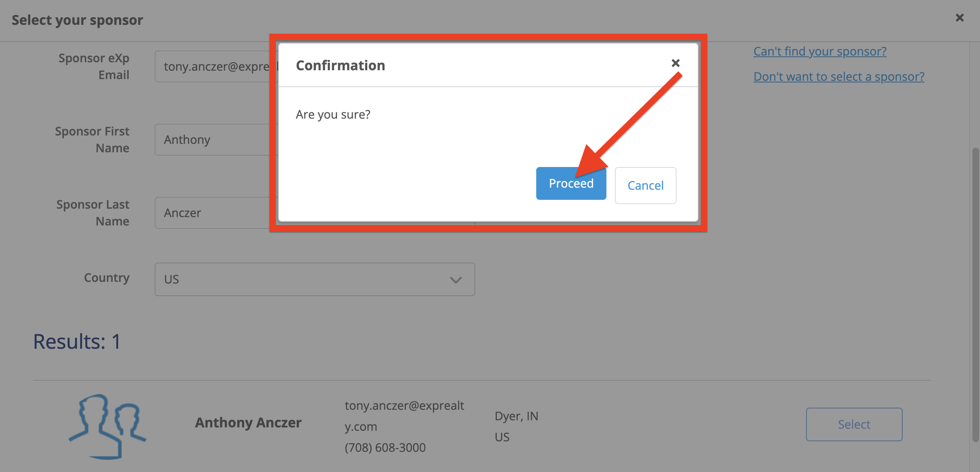This screenshot has height=472, width=980.
Task: Focus the Sponsor First Name field
Action: coord(214,140)
